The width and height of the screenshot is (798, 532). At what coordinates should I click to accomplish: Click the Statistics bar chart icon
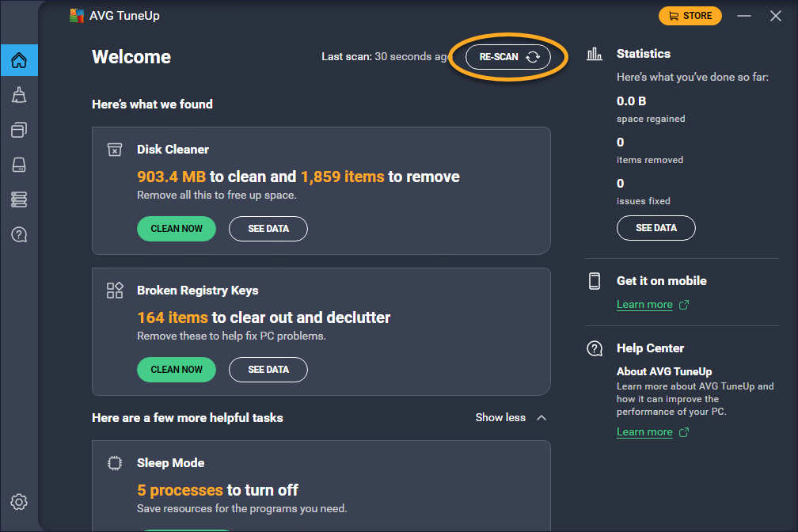click(594, 55)
